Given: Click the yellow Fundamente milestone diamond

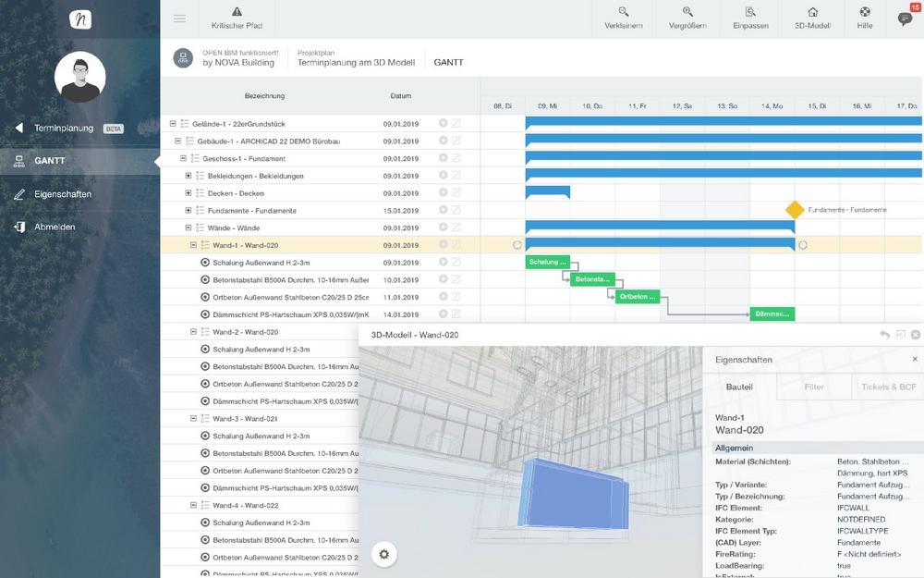Looking at the screenshot, I should tap(795, 210).
